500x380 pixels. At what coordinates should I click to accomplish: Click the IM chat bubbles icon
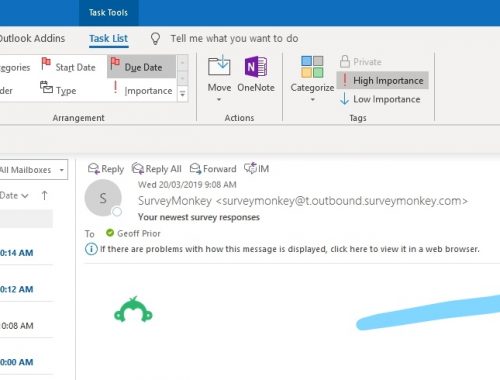coord(250,168)
